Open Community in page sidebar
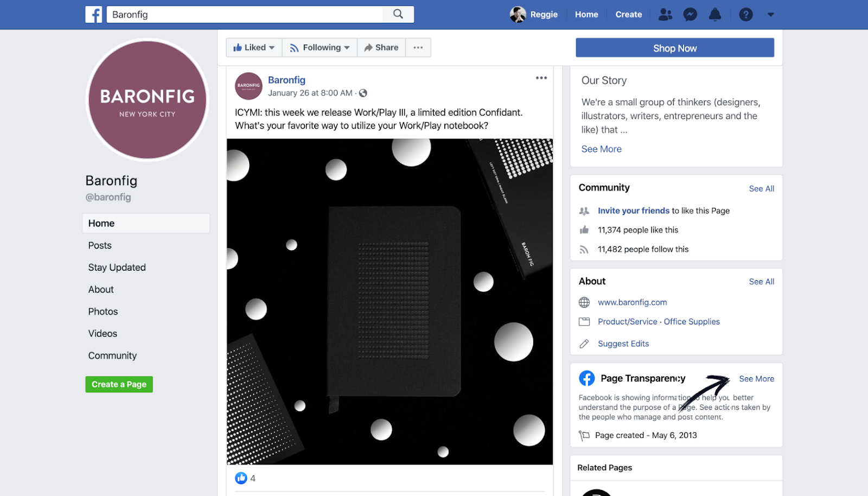 click(112, 356)
